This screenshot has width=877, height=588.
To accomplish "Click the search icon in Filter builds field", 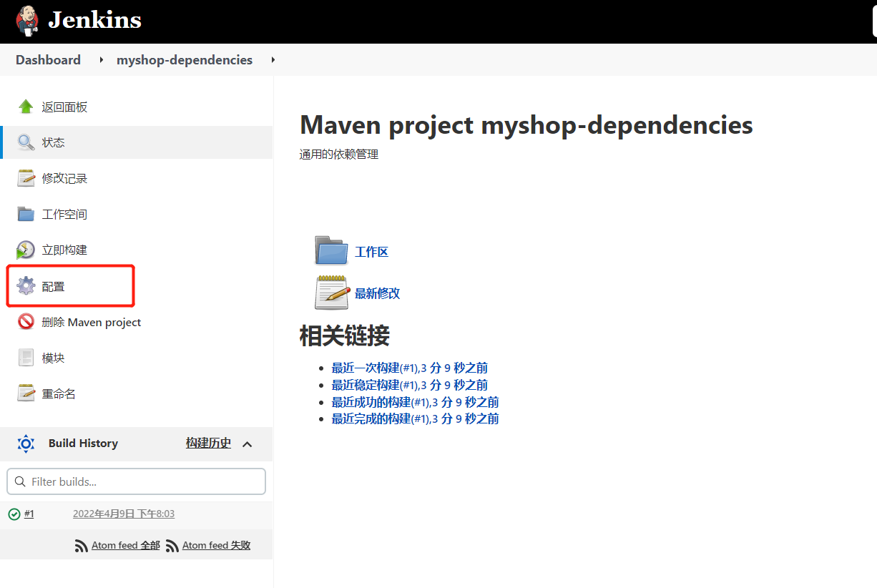I will [20, 481].
